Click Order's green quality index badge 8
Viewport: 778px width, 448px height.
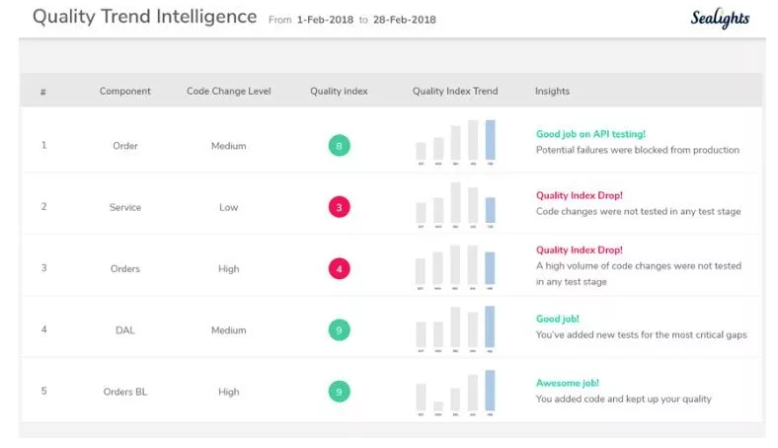coord(339,146)
